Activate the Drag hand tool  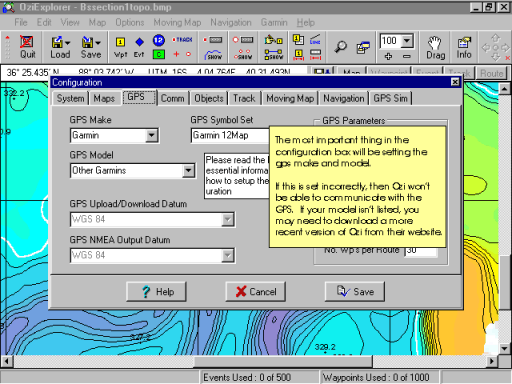click(435, 48)
